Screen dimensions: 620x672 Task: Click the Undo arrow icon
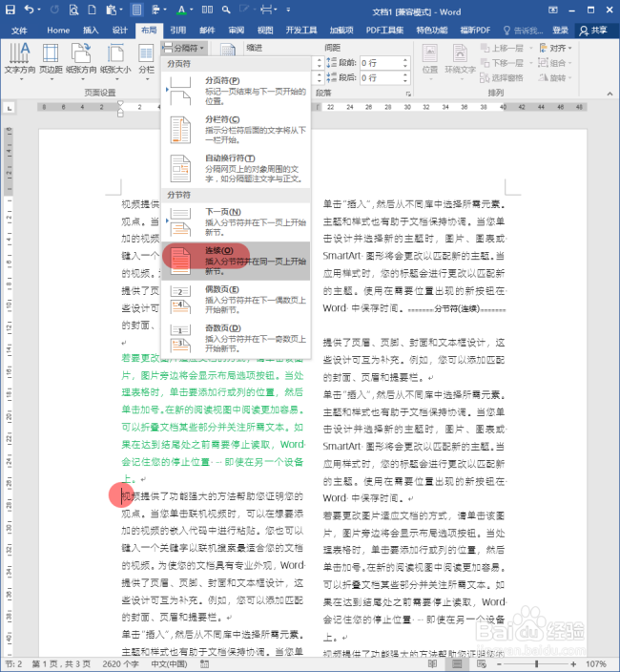pyautogui.click(x=29, y=10)
